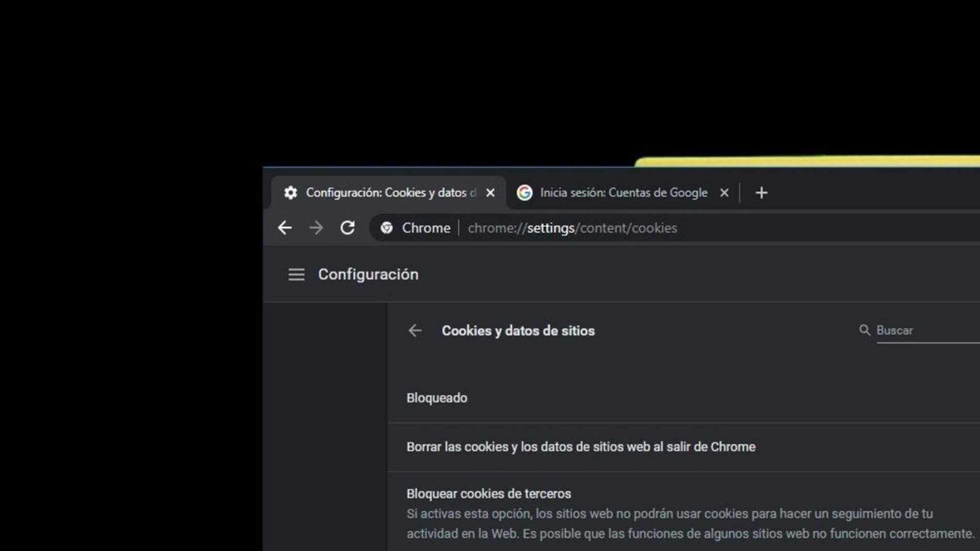Click Borrar las cookies al salir option
This screenshot has height=551, width=980.
click(581, 447)
